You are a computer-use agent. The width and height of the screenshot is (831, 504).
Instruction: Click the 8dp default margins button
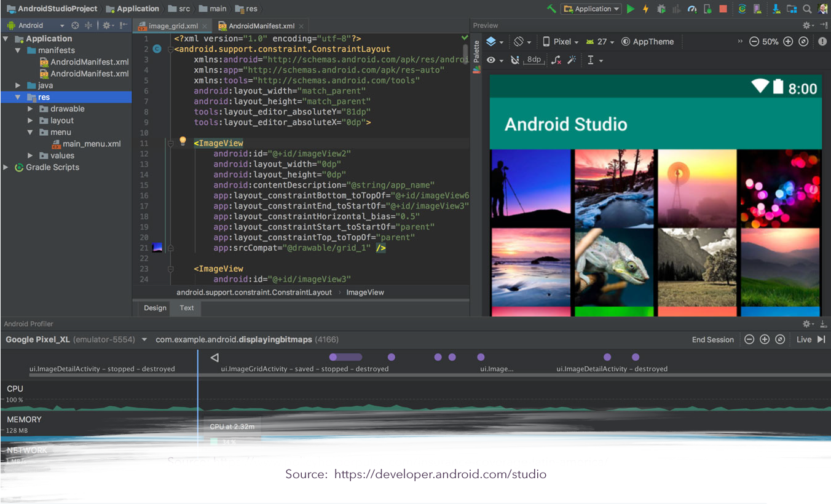coord(534,60)
